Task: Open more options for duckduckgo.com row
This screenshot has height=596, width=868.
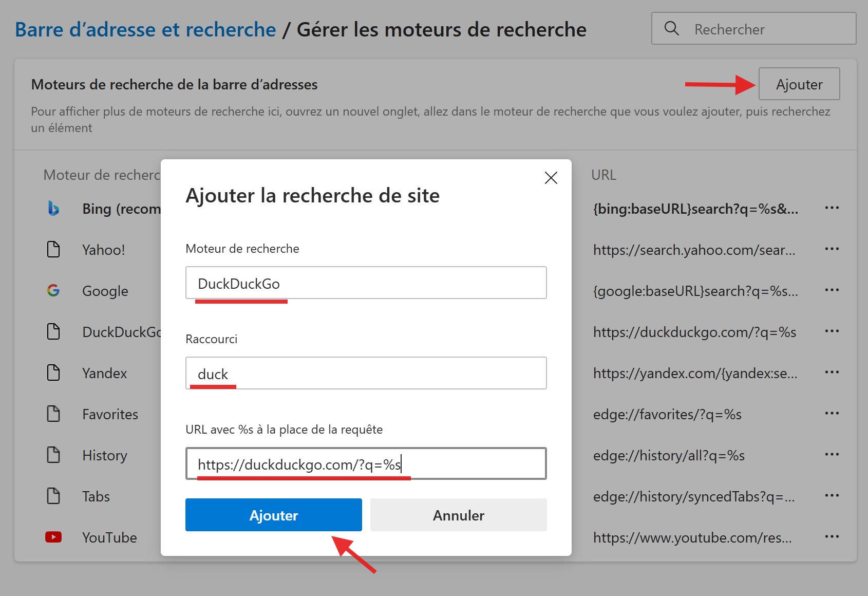Action: click(x=832, y=331)
